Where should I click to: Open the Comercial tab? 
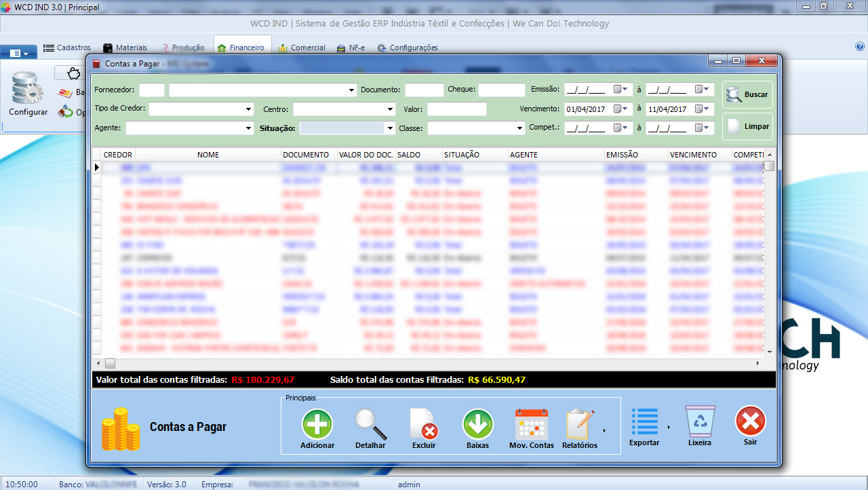coord(301,48)
